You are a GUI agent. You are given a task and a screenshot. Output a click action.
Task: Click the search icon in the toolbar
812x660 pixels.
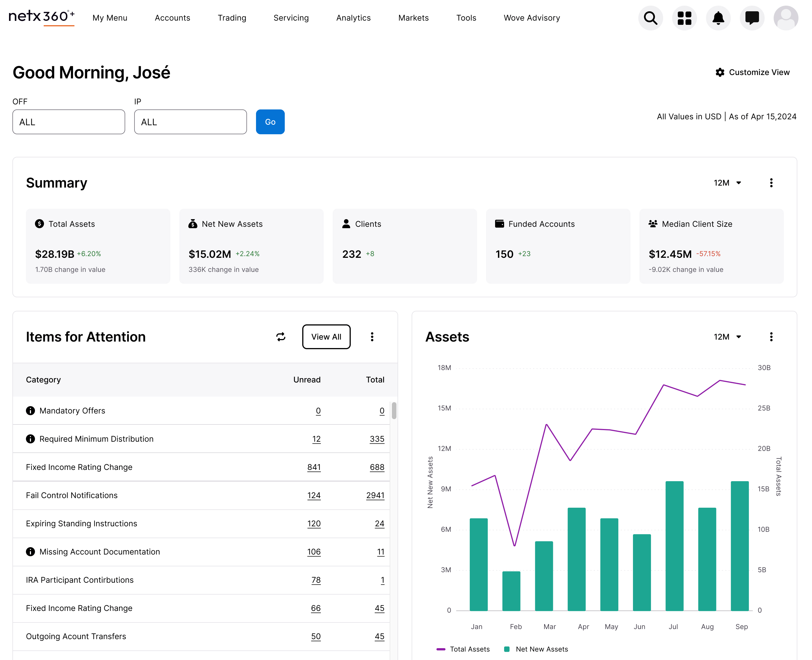pos(650,18)
